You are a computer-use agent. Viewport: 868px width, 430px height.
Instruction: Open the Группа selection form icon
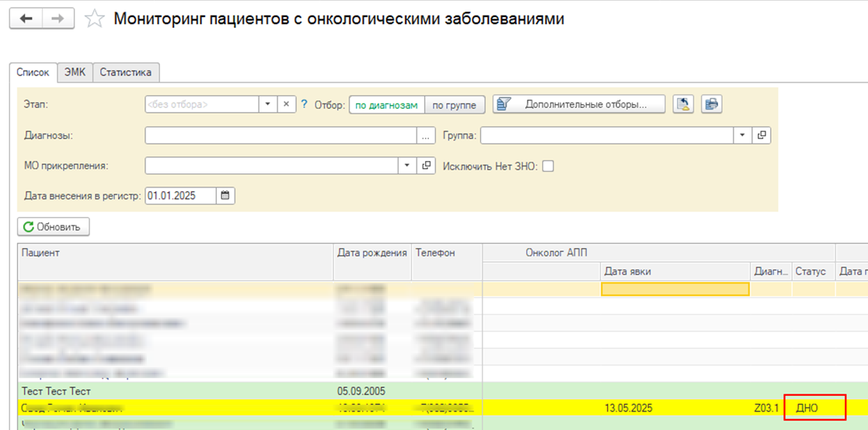pyautogui.click(x=762, y=135)
